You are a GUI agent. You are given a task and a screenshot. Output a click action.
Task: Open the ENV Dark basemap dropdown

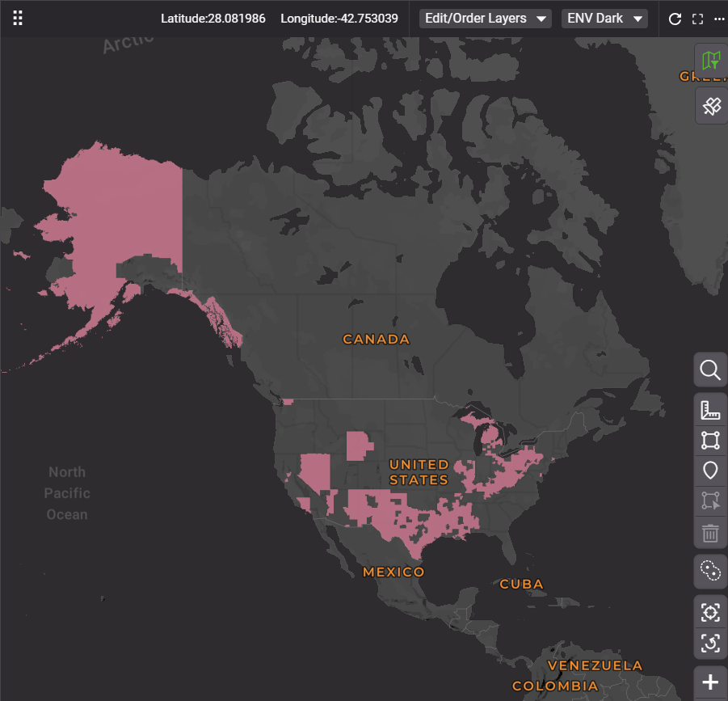[x=604, y=19]
